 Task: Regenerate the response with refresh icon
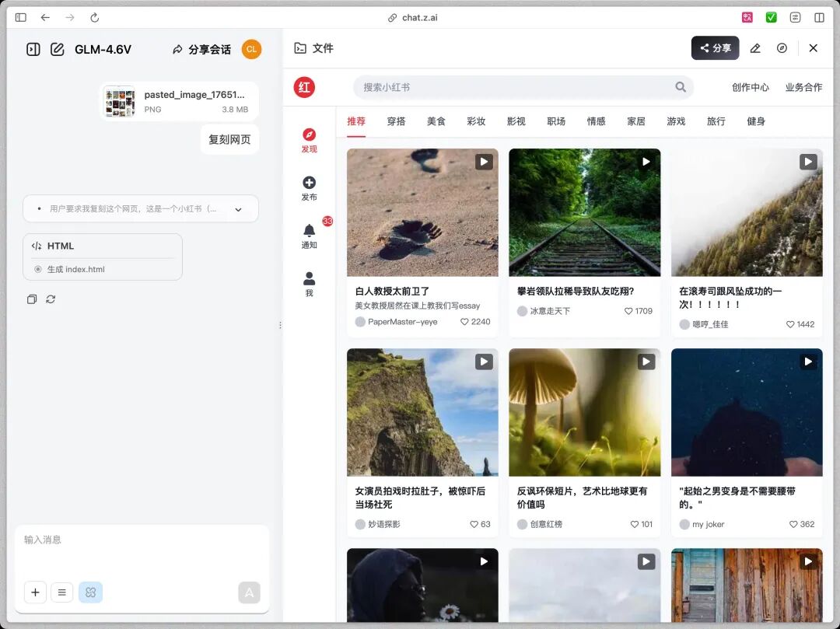[51, 299]
